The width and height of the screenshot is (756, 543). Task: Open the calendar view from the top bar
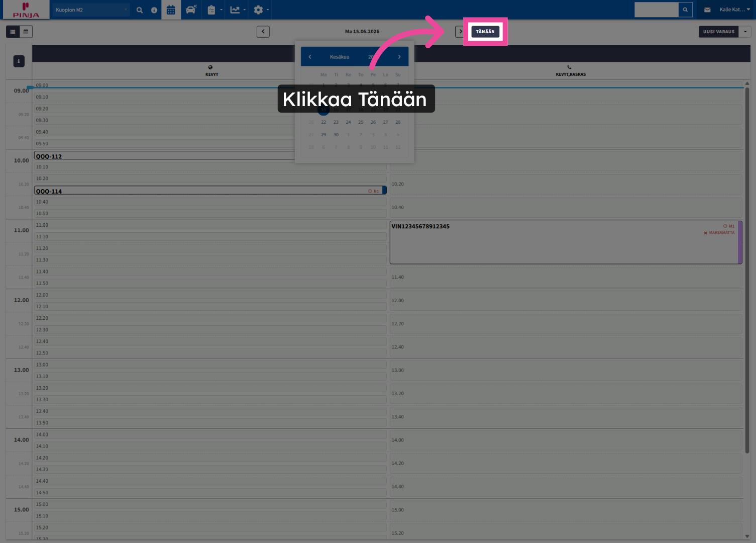(171, 10)
